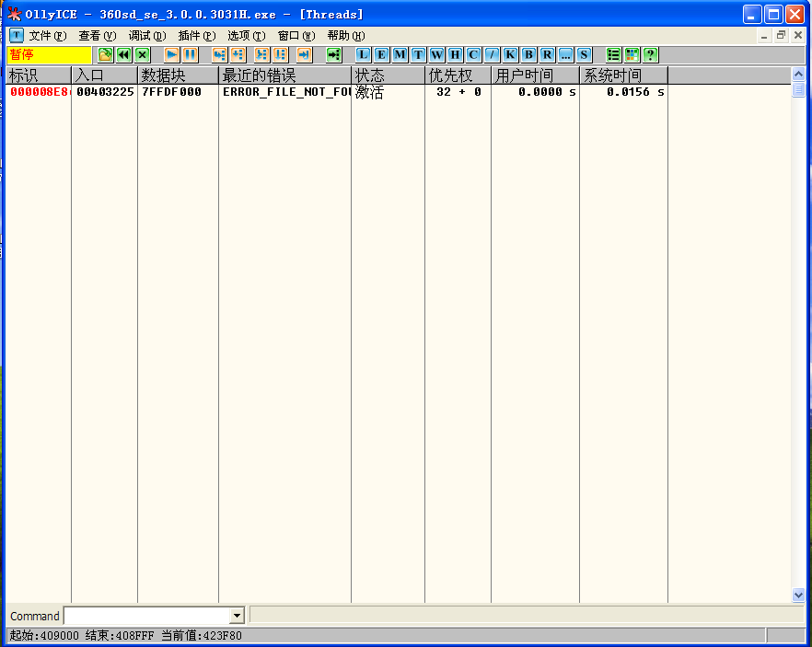Click the 最近的错误 column header
The height and width of the screenshot is (647, 812).
point(284,75)
